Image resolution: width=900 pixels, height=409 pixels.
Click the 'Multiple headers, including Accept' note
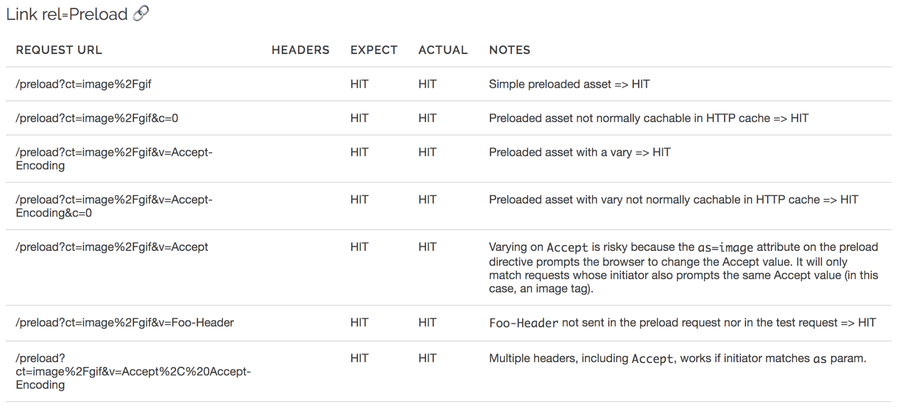pos(677,359)
